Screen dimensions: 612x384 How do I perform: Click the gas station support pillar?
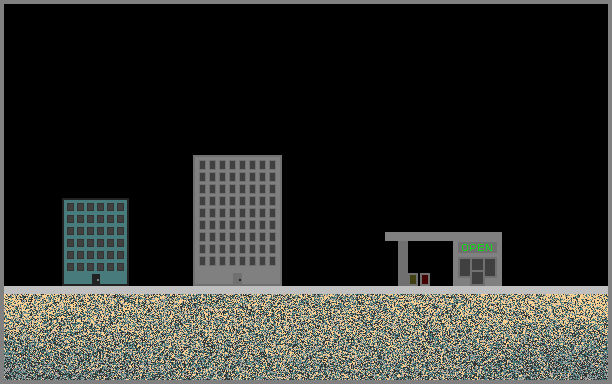pyautogui.click(x=403, y=263)
